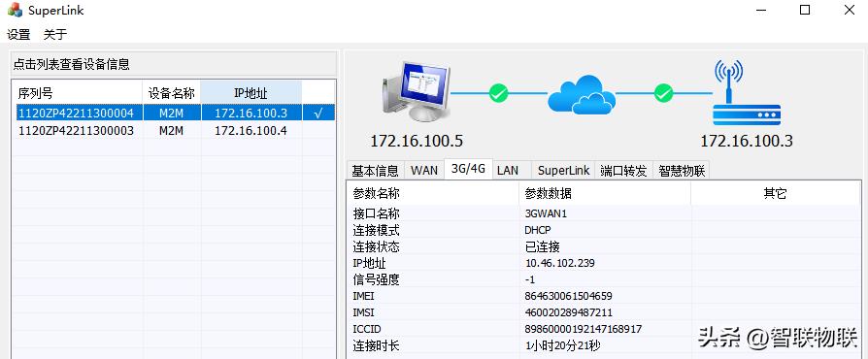The width and height of the screenshot is (868, 359).
Task: Open the 关于 menu
Action: point(54,34)
